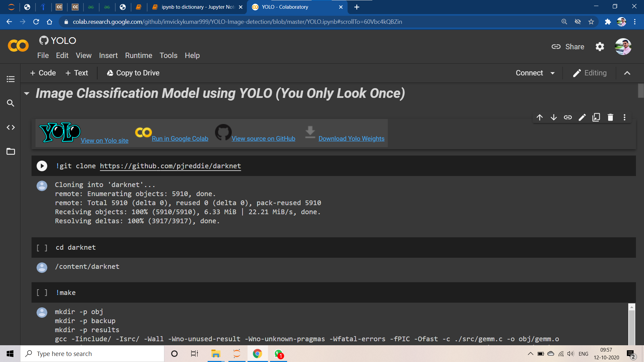Open the find and replace search icon
This screenshot has height=362, width=644.
click(11, 103)
